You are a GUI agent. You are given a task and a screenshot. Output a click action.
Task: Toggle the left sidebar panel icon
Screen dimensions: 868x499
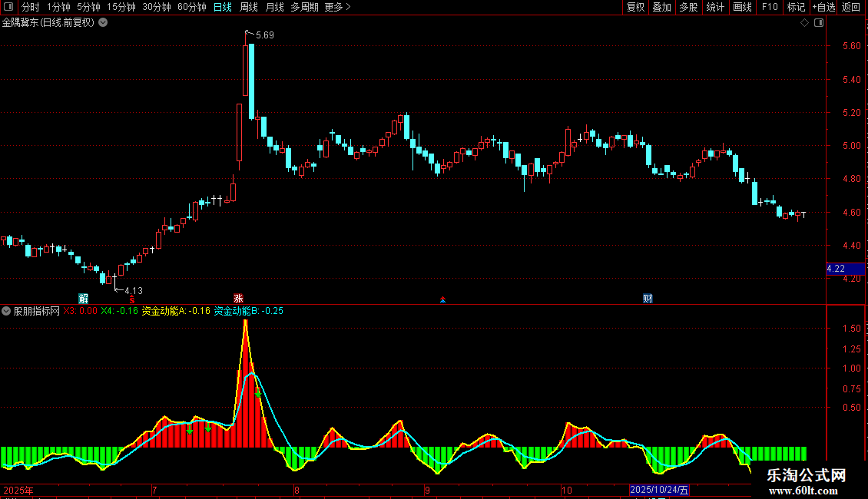point(8,7)
